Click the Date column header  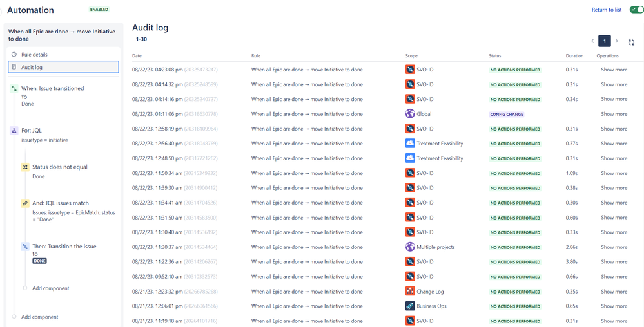[137, 56]
